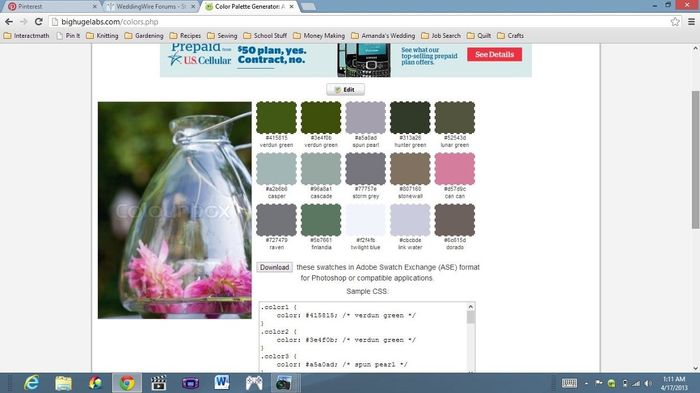Click the Chrome icon in the taskbar
The image size is (700, 393).
[127, 383]
